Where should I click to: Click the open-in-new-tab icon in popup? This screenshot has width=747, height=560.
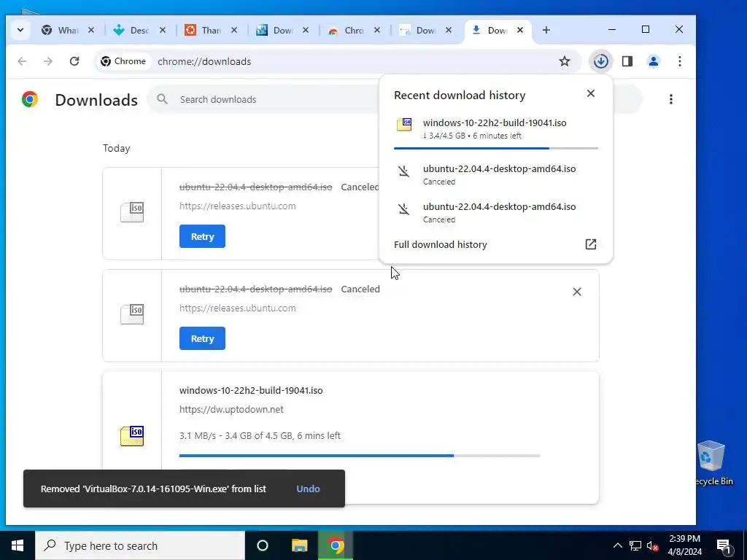[591, 244]
